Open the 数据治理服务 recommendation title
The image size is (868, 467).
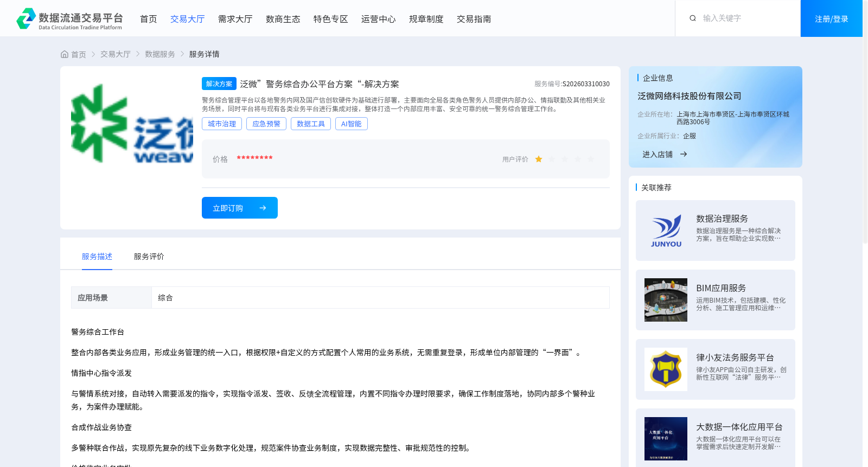(x=722, y=219)
